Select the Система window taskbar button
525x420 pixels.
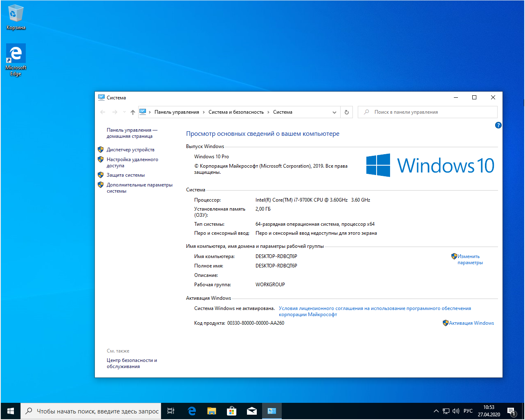(x=272, y=411)
